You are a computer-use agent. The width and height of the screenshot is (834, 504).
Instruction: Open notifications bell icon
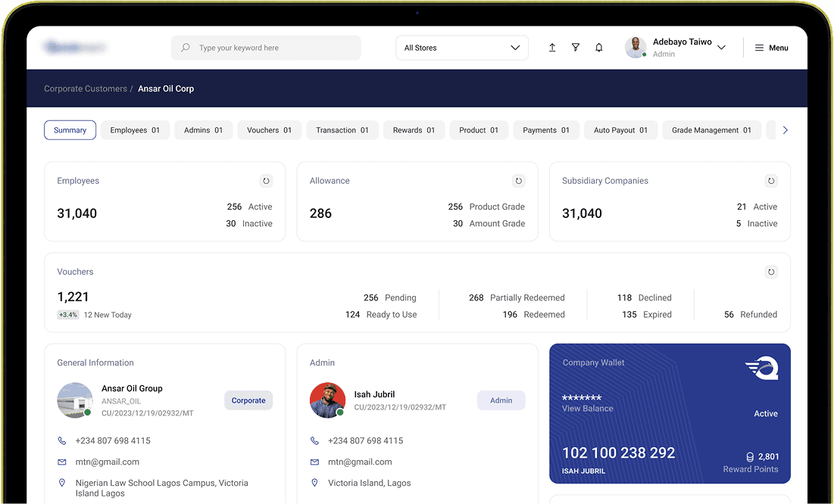tap(599, 48)
